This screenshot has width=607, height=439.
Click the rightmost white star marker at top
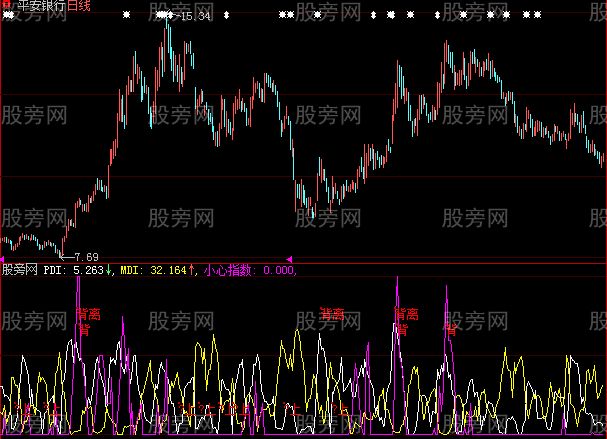[538, 16]
